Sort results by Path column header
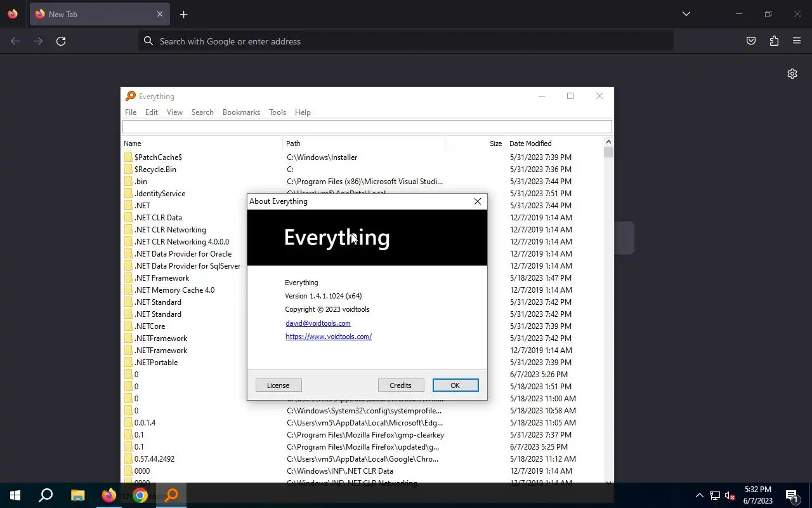The image size is (812, 508). pyautogui.click(x=364, y=144)
